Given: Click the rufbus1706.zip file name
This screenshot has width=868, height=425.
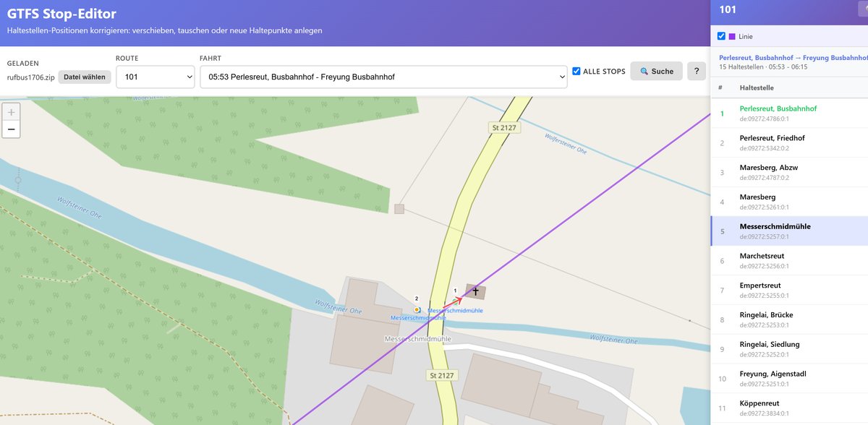Looking at the screenshot, I should tap(30, 77).
